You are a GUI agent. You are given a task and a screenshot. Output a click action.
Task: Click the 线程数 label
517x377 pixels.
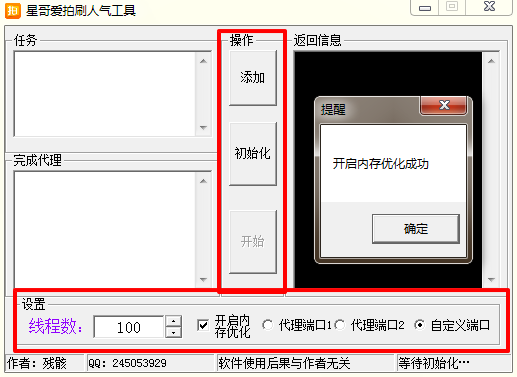(55, 326)
